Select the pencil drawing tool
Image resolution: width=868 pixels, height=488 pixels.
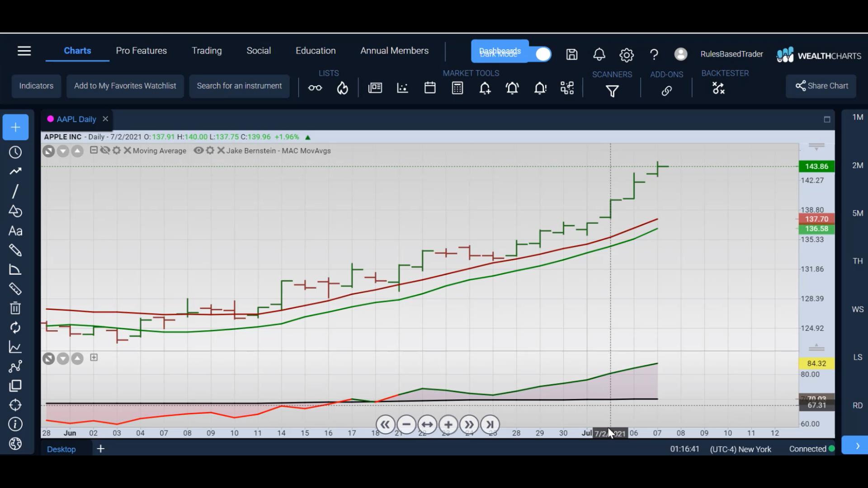pos(15,250)
